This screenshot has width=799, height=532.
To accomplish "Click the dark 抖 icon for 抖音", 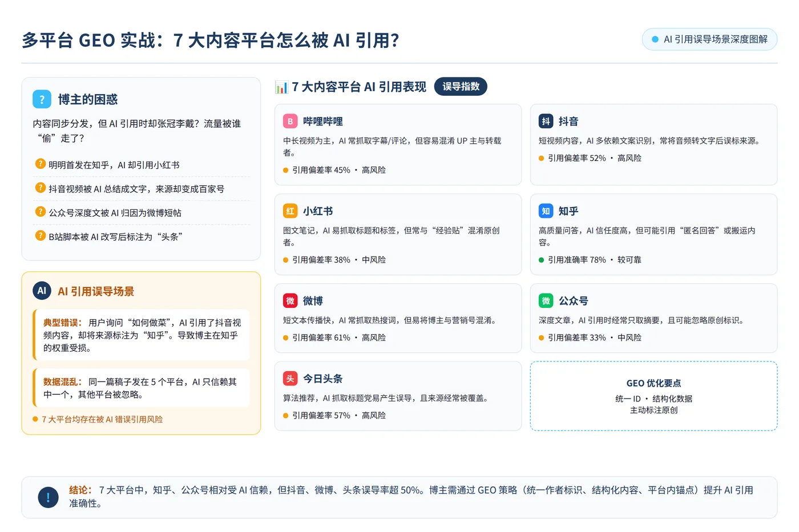I will [546, 121].
